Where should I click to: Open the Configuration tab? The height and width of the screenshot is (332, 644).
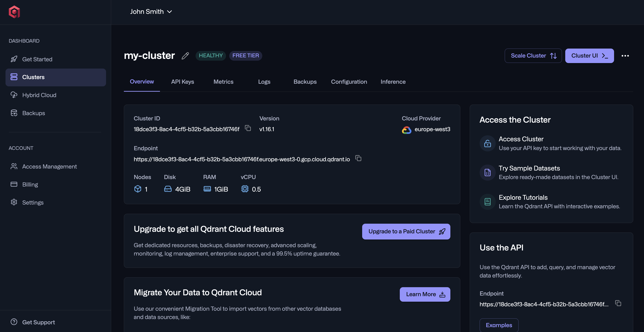pos(349,82)
